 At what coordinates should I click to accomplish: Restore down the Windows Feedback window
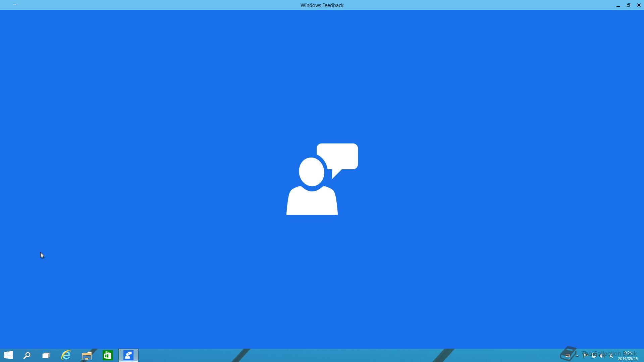coord(629,5)
